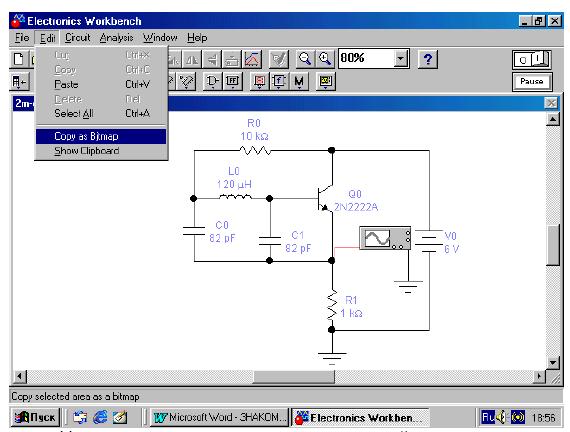Click the Ru language tray indicator
Viewport: 570px width, 432px height.
487,417
